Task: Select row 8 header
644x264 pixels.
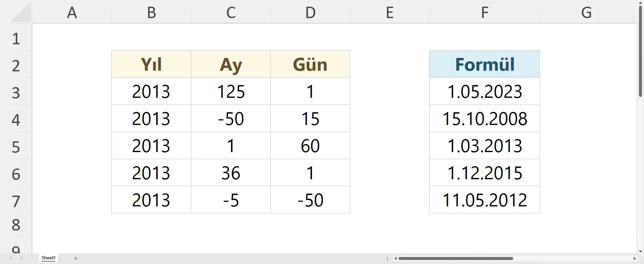Action: pyautogui.click(x=16, y=225)
